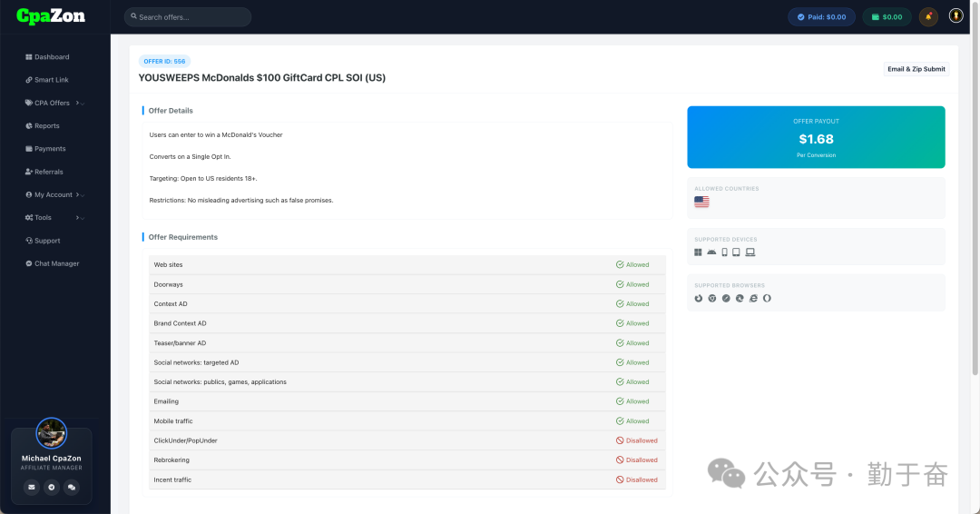980x514 pixels.
Task: Click 'Targeting: Open to US residents 18+.' text
Action: (203, 179)
